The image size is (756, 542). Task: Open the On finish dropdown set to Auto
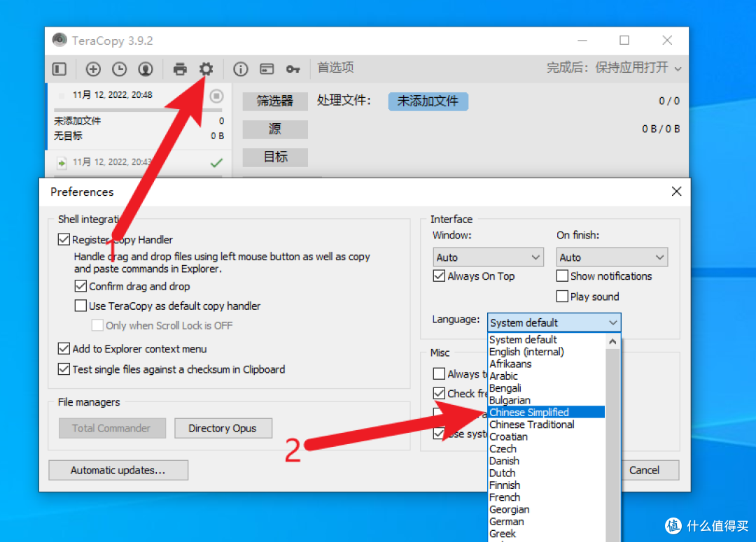611,257
